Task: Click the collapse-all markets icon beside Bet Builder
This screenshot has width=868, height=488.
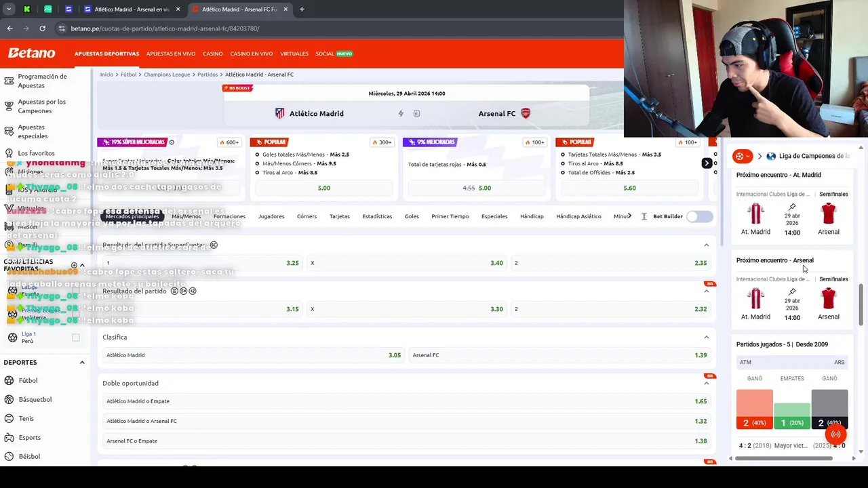Action: [x=644, y=216]
